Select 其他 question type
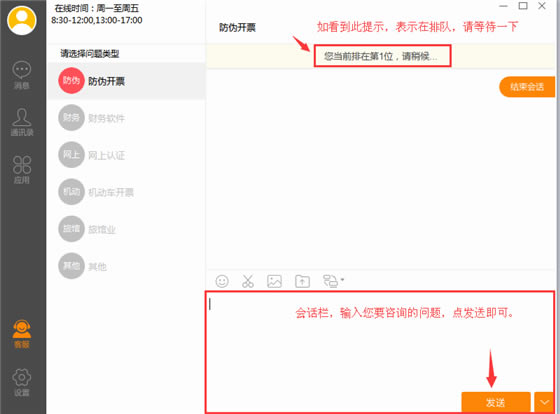560x414 pixels. click(x=127, y=266)
